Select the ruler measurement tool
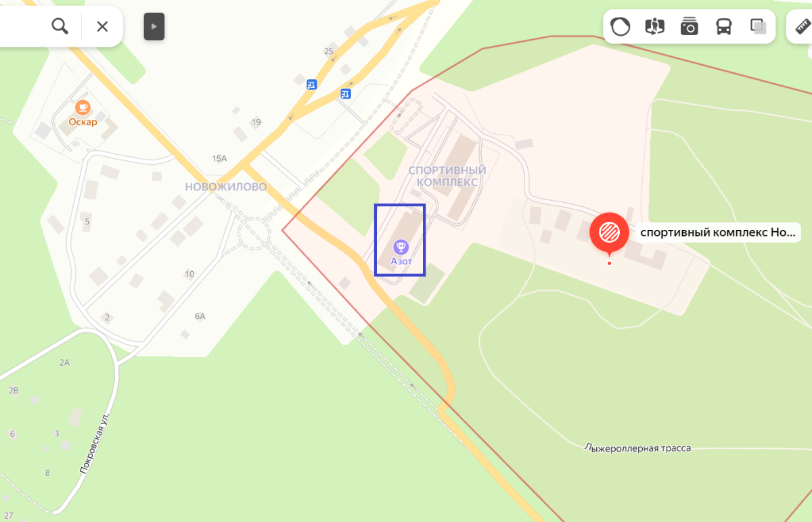 [x=803, y=26]
